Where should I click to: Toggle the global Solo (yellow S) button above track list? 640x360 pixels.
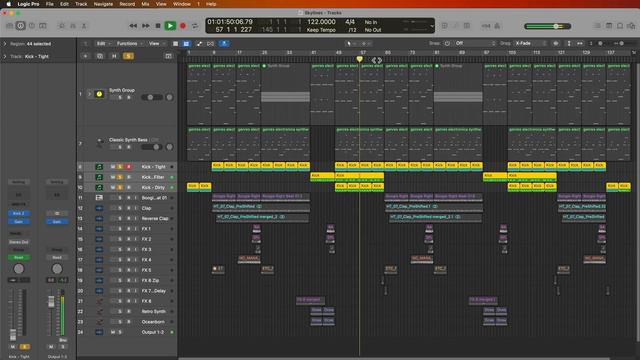click(128, 56)
